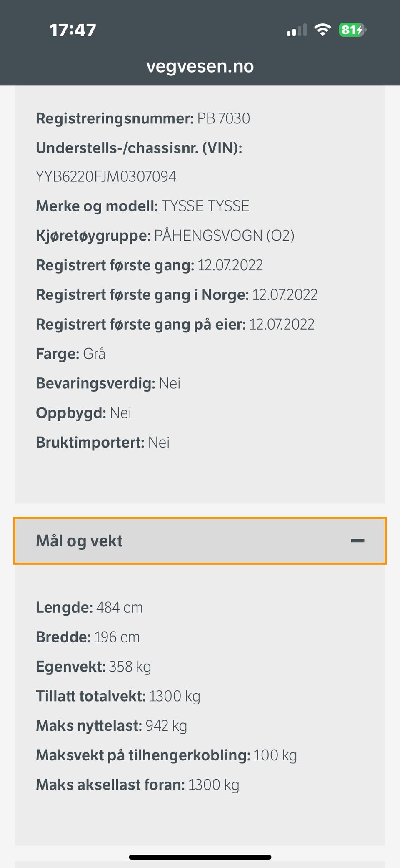Tap the Lengde 484 cm value
The width and height of the screenshot is (400, 868).
[x=119, y=608]
